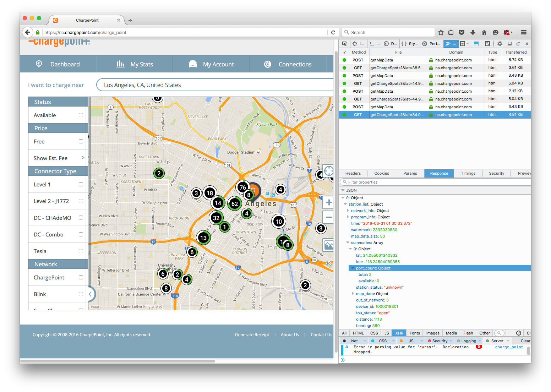Click the web console scrollbar thumb
This screenshot has height=392, width=551.
[529, 350]
